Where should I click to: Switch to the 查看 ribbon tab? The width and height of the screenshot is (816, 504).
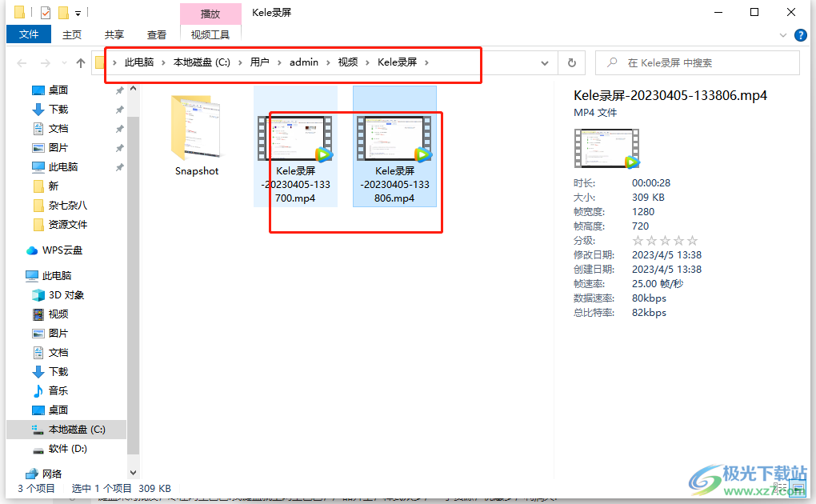pyautogui.click(x=157, y=35)
